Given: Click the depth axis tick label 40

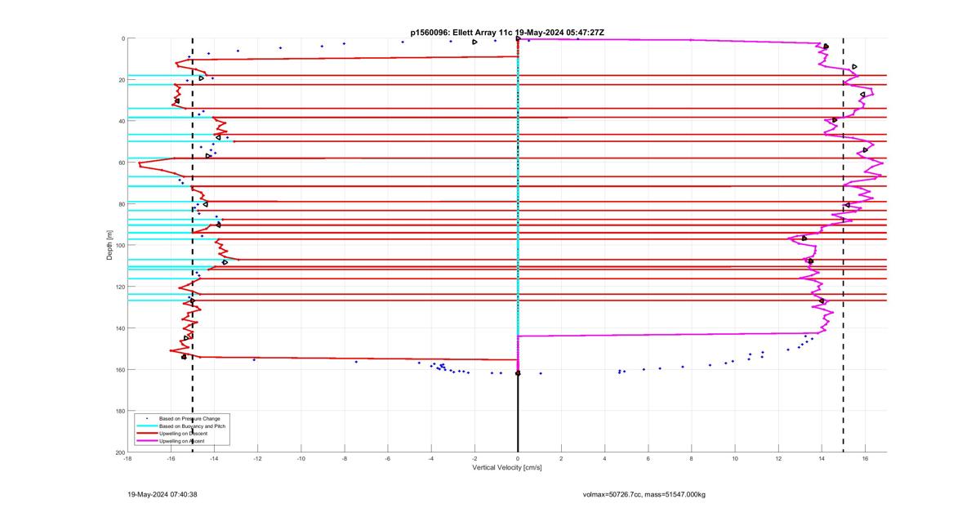Looking at the screenshot, I should click(121, 121).
